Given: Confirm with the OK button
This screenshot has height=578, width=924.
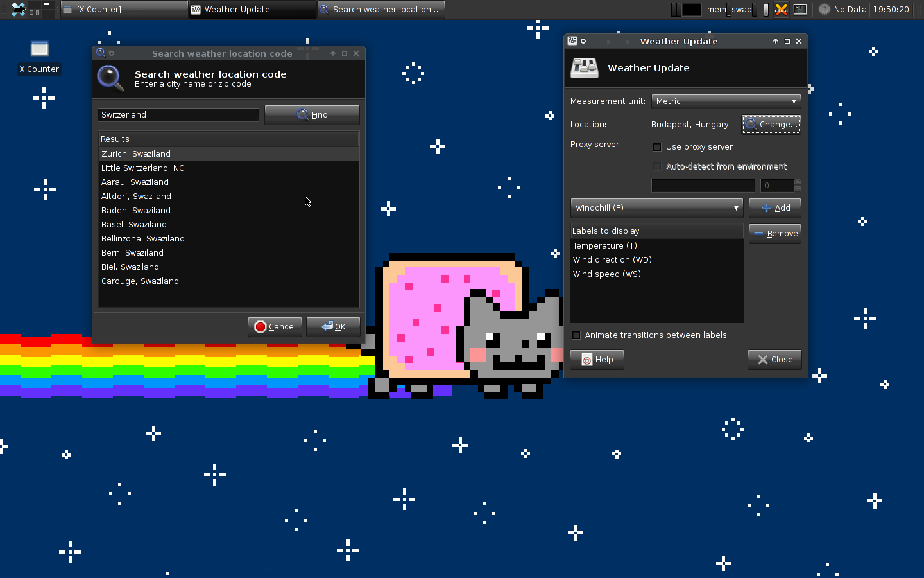Looking at the screenshot, I should (333, 327).
